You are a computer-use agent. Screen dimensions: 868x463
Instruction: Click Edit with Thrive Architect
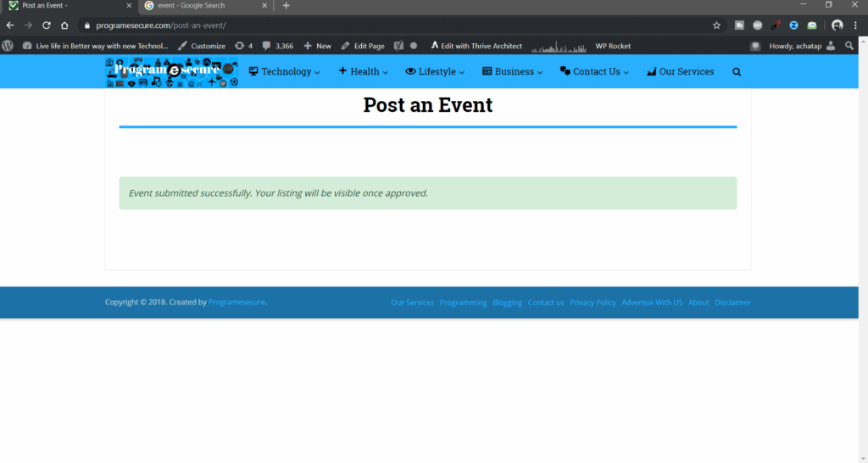pyautogui.click(x=476, y=46)
